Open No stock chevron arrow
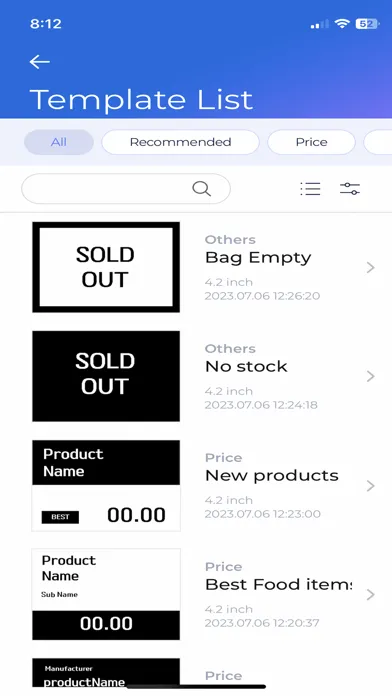This screenshot has width=392, height=696. point(371,376)
